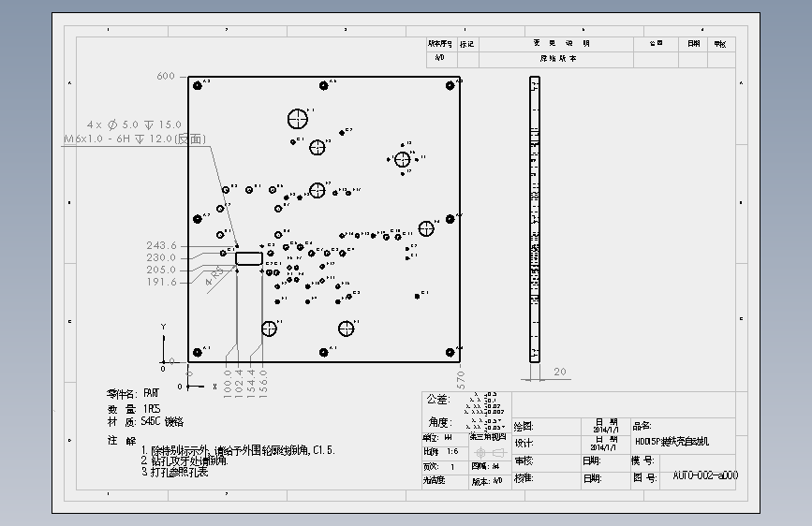Click note 1 ending with C1.5
Image resolution: width=812 pixels, height=526 pixels.
(238, 450)
